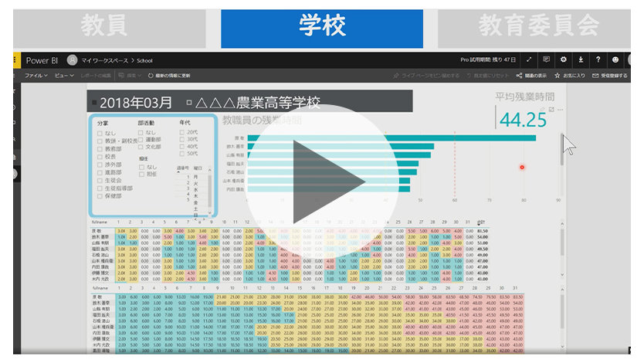This screenshot has width=644, height=363.
Task: Open the ファイル dropdown menu
Action: coord(36,76)
